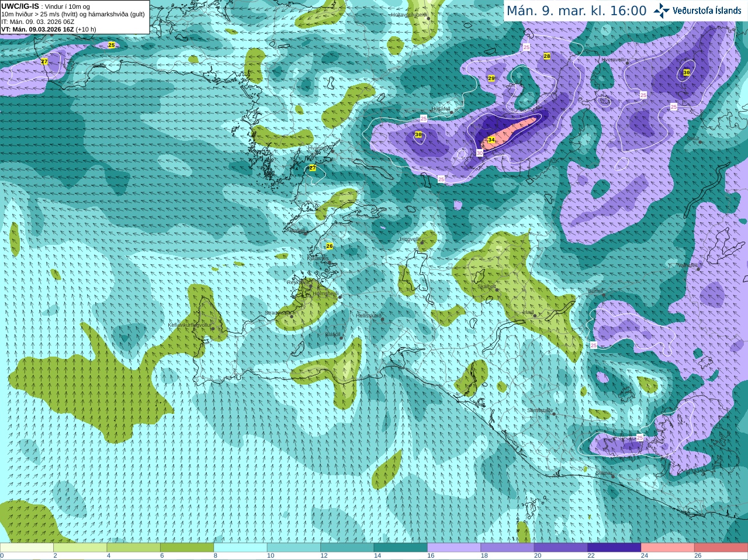Click the Búrfell station label
The width and height of the screenshot is (748, 560).
595,291
